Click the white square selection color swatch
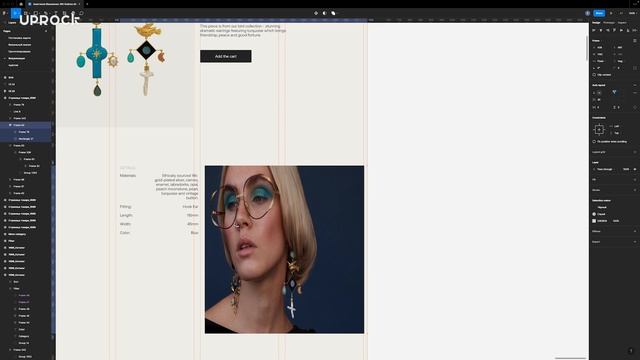Screen dimensions: 640x360 (594, 221)
